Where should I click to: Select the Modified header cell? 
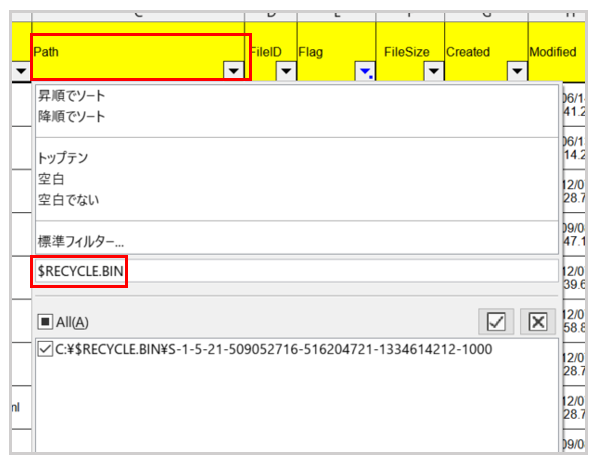(x=557, y=51)
